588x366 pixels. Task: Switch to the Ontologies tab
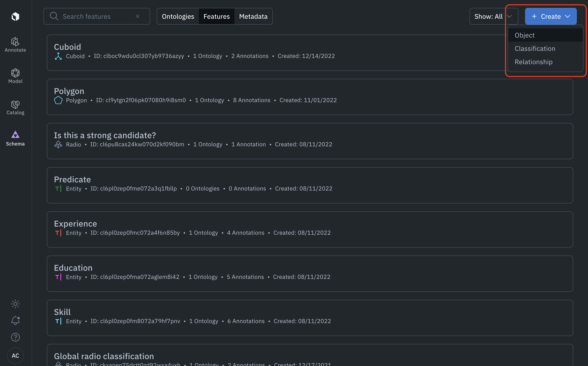178,16
